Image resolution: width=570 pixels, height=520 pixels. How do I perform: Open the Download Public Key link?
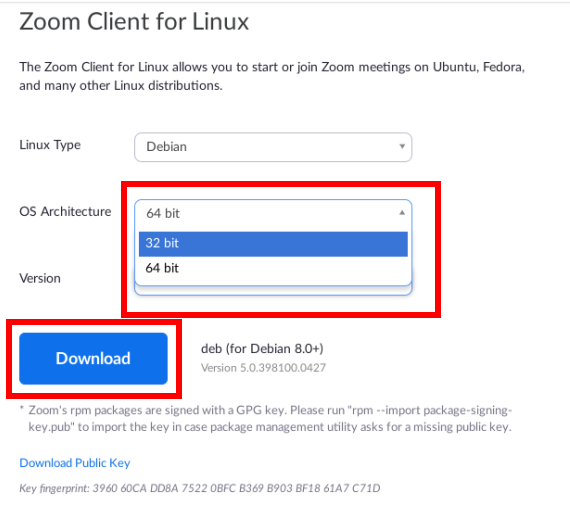tap(75, 463)
